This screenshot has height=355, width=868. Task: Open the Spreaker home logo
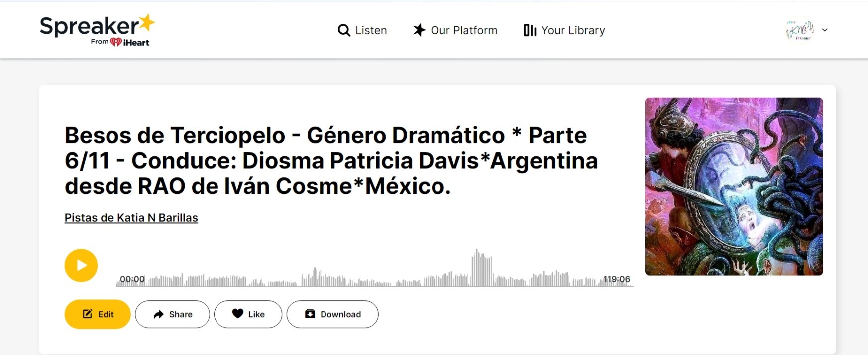pos(97,30)
